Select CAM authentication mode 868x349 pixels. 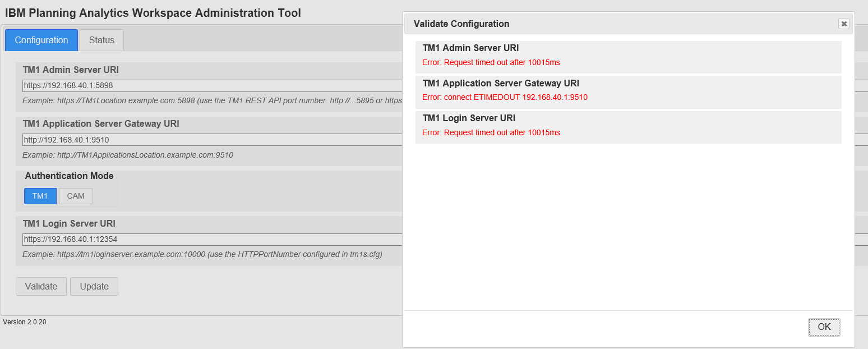(76, 196)
